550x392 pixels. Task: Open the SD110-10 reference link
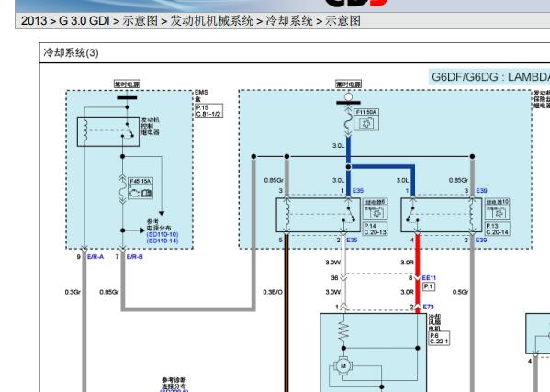tap(163, 234)
